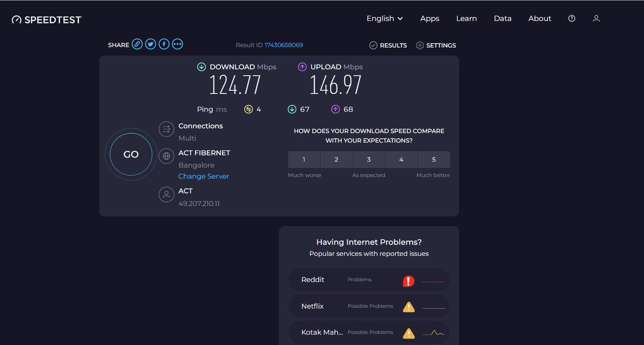644x345 pixels.
Task: Click the Results checkmark icon
Action: (x=374, y=45)
